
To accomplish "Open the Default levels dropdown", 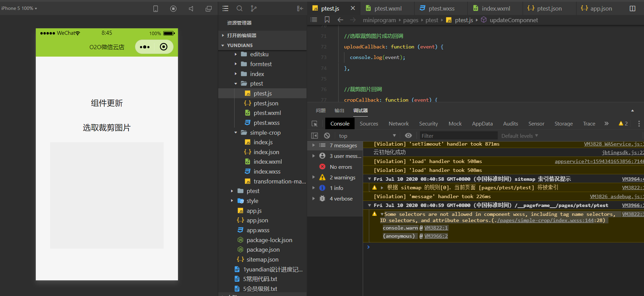I will click(x=520, y=136).
